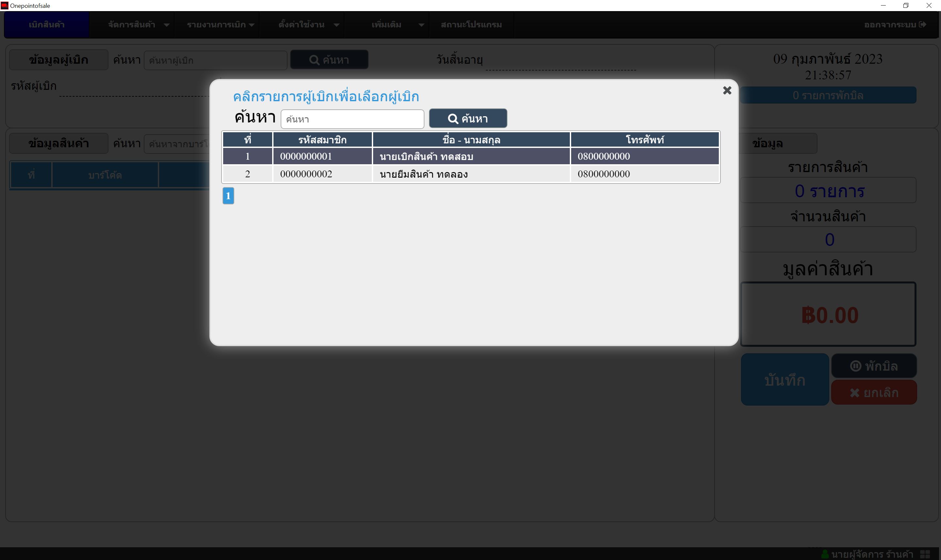Click the รหัสสมาชิก column header
941x560 pixels.
click(x=322, y=140)
